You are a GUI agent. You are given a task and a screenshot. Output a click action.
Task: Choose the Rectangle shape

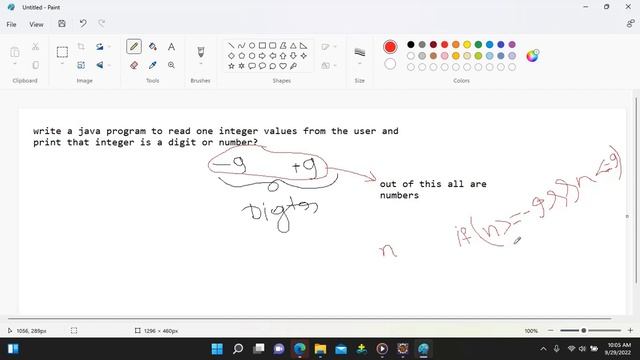click(262, 45)
